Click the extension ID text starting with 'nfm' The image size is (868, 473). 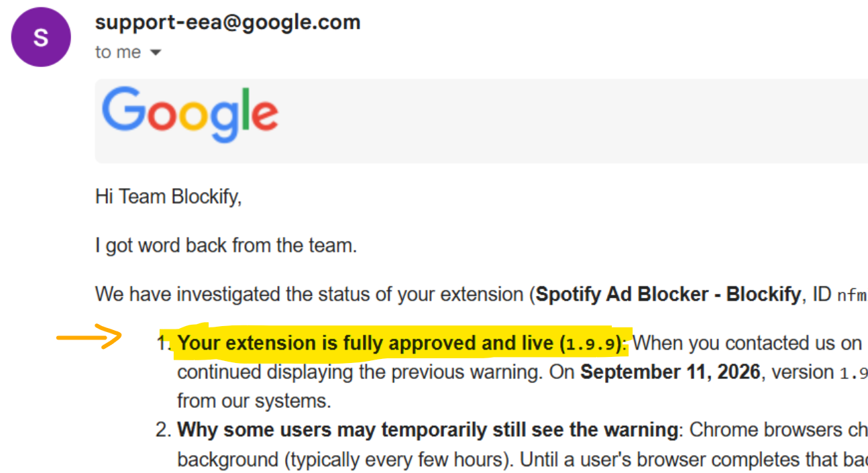pyautogui.click(x=852, y=295)
